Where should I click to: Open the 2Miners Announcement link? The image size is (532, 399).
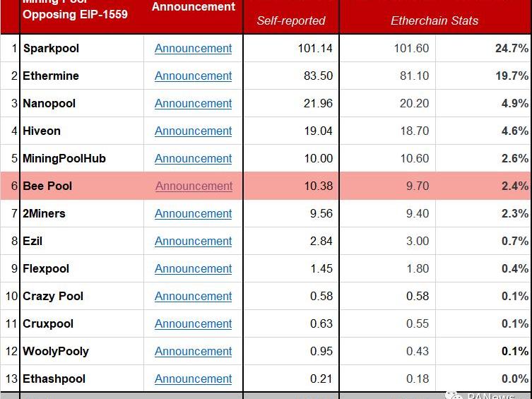click(x=193, y=214)
